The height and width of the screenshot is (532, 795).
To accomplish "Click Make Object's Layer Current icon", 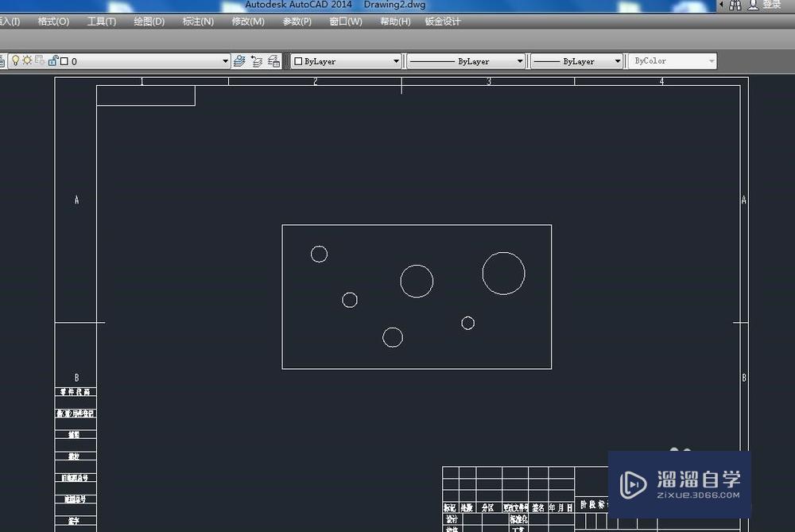I will tap(239, 61).
